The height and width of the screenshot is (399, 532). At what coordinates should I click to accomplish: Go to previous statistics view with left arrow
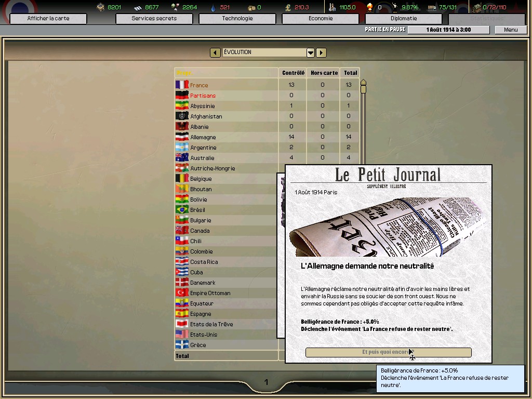[215, 52]
